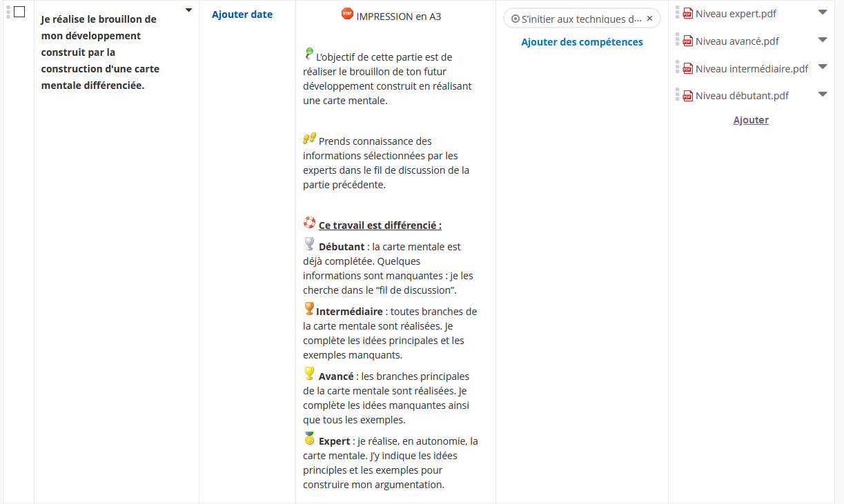The width and height of the screenshot is (844, 504).
Task: Remove the 'S'initier aux techniques' competence chip
Action: click(x=649, y=19)
